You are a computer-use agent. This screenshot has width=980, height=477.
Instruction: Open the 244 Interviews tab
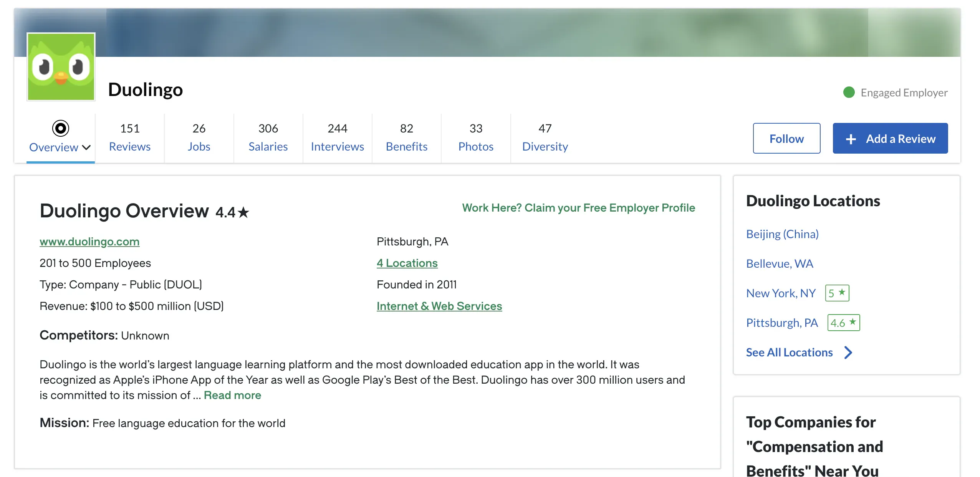coord(337,137)
